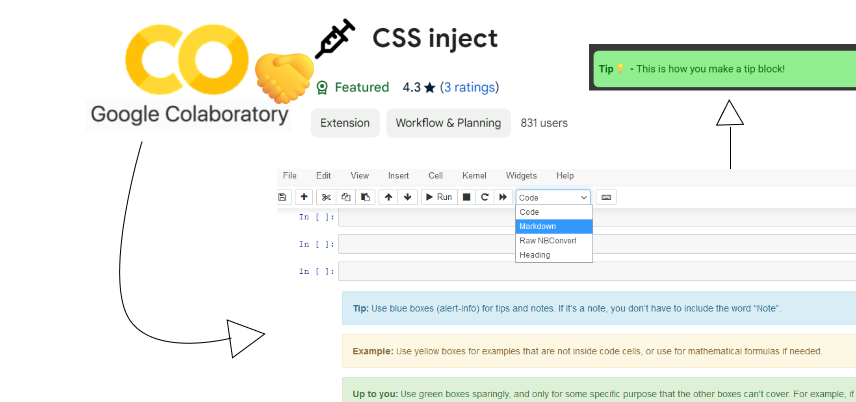The width and height of the screenshot is (856, 402).
Task: Open the Kernel menu
Action: tap(474, 175)
